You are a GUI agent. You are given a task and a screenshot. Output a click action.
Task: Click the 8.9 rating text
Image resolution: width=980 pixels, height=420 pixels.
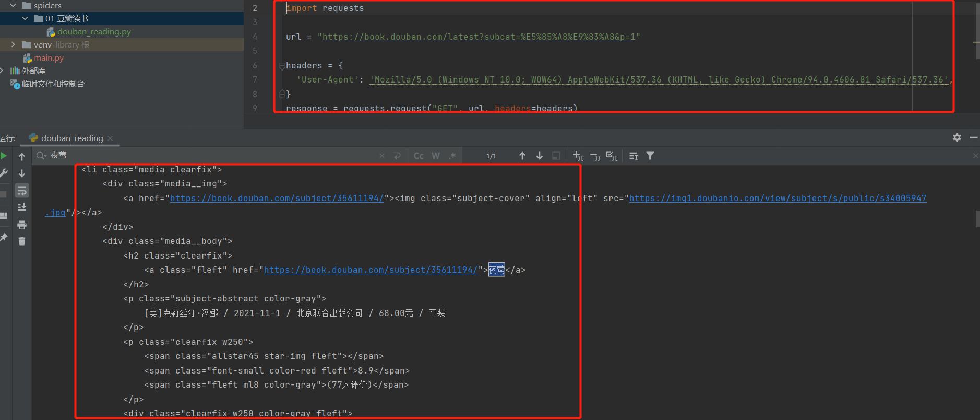tap(366, 370)
